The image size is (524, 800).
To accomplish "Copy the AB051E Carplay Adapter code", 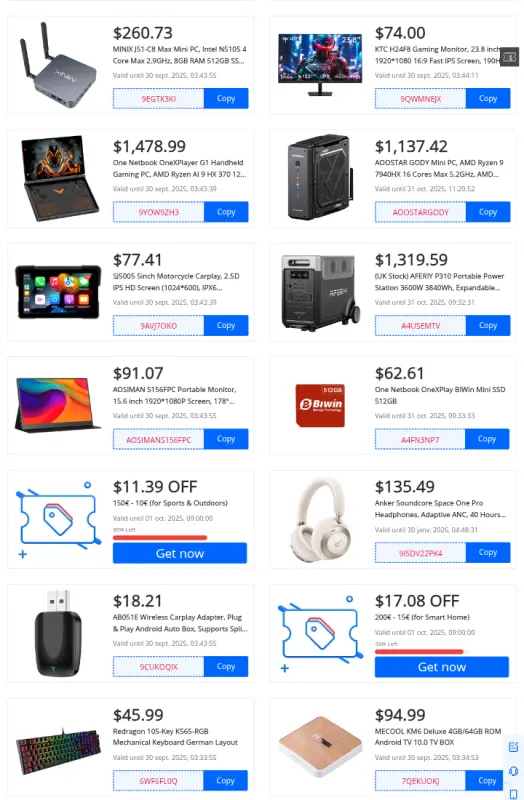I will point(226,666).
